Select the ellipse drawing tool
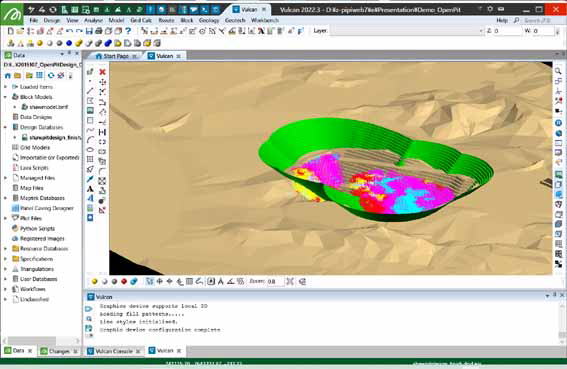The image size is (567, 369). click(90, 149)
